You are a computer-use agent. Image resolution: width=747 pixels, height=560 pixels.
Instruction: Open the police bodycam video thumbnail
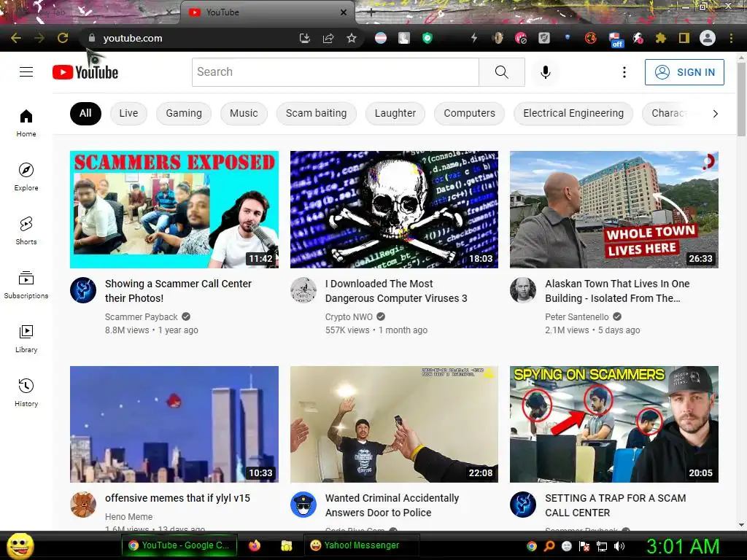coord(394,424)
